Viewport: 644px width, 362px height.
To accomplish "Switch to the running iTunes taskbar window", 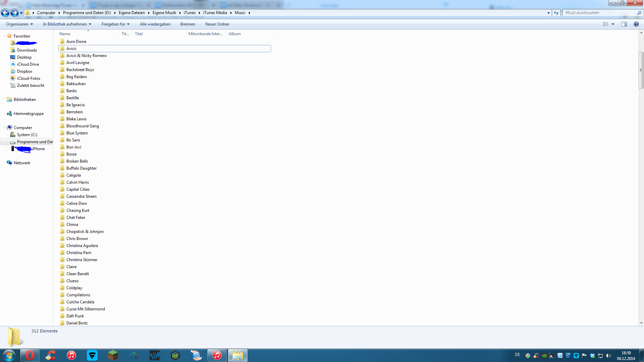I will tap(217, 355).
